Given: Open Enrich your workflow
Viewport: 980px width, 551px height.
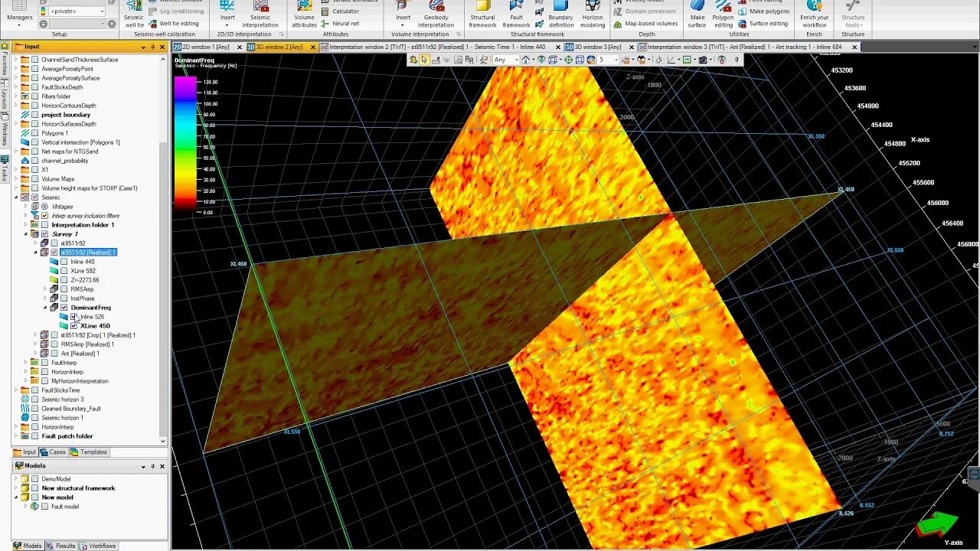Looking at the screenshot, I should tap(814, 15).
